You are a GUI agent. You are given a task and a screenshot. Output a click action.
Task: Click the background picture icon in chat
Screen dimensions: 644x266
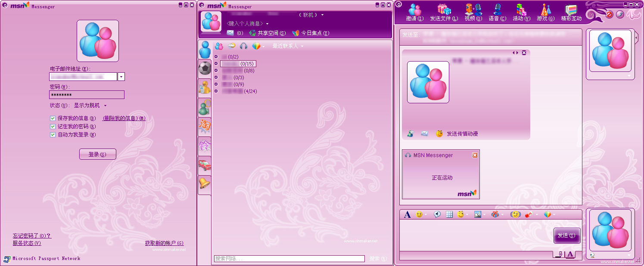tap(477, 214)
